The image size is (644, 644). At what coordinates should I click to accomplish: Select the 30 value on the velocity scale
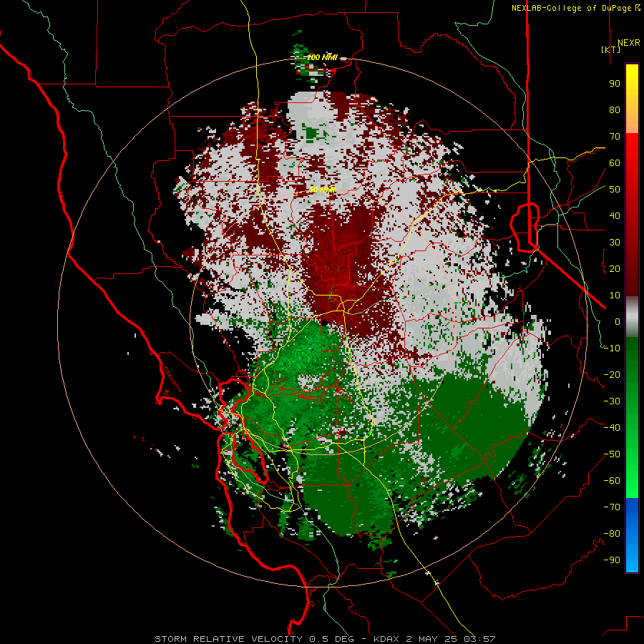[615, 243]
